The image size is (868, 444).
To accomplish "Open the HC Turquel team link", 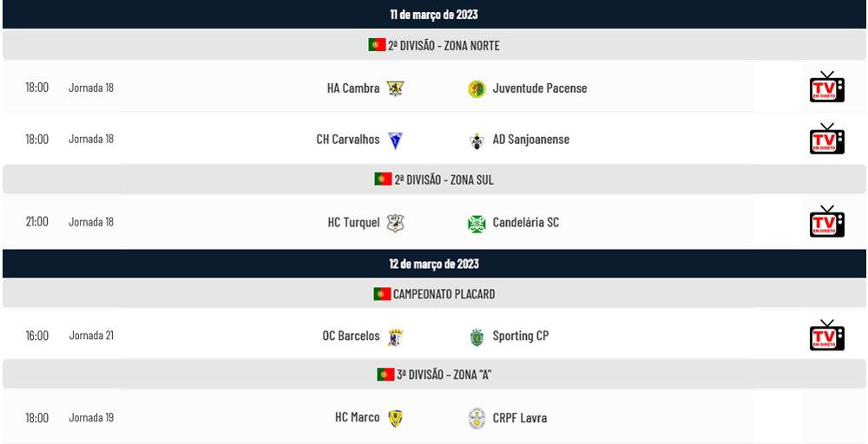I will 354,222.
